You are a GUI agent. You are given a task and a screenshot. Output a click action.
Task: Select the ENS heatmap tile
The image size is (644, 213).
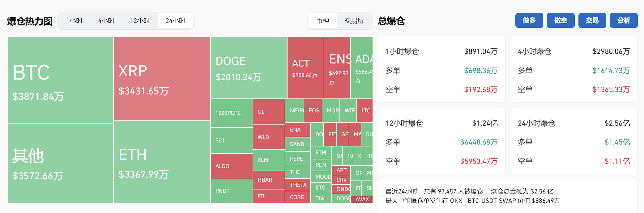tap(337, 67)
